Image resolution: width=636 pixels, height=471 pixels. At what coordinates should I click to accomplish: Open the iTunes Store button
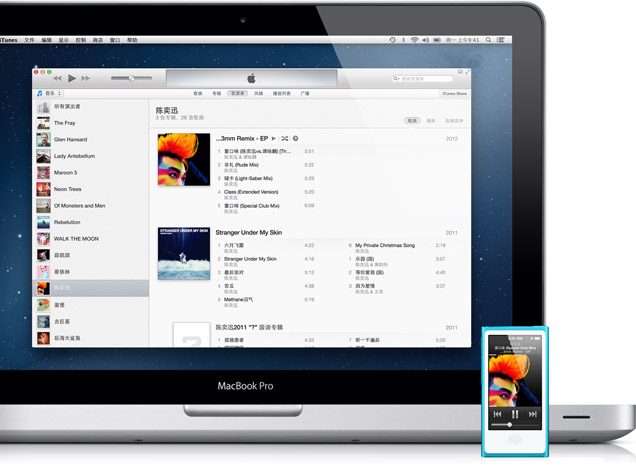click(x=454, y=94)
